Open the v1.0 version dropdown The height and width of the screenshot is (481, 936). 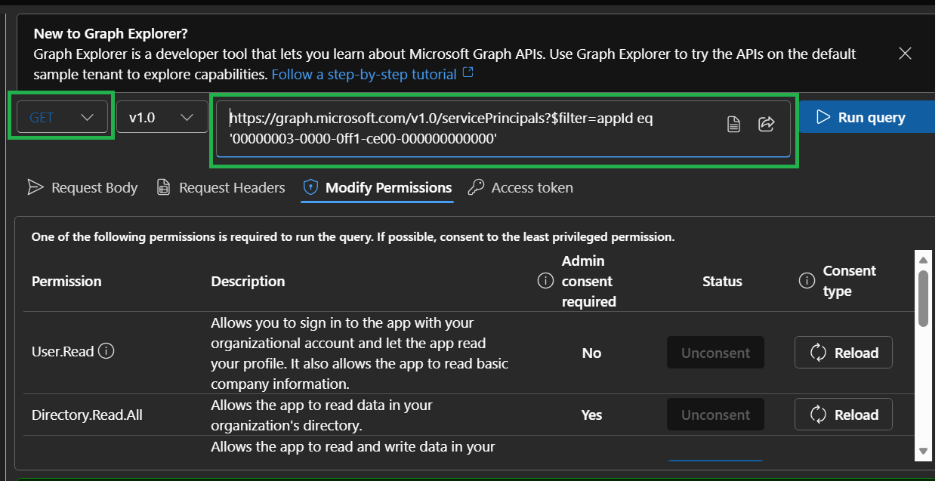tap(162, 117)
